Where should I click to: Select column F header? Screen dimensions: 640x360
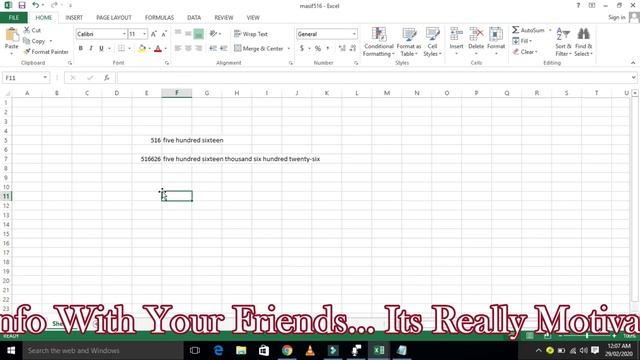point(177,93)
